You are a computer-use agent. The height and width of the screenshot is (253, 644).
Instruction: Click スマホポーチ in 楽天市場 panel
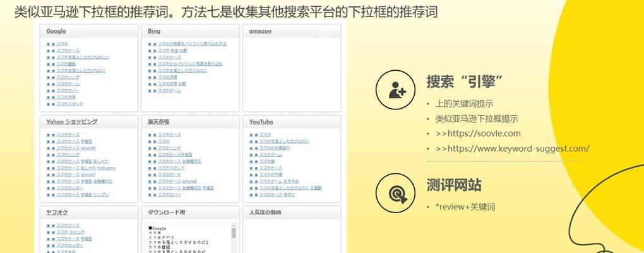(169, 175)
